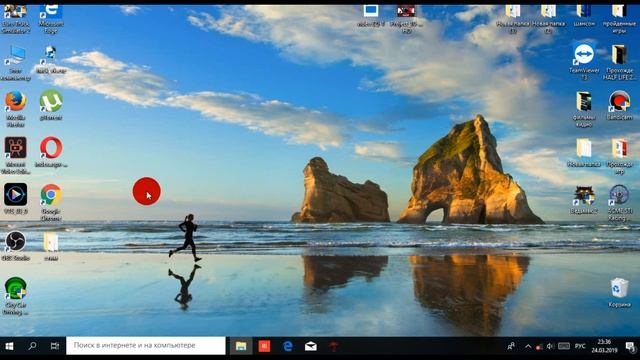This screenshot has width=640, height=360.
Task: Open Task View from the taskbar
Action: [54, 347]
